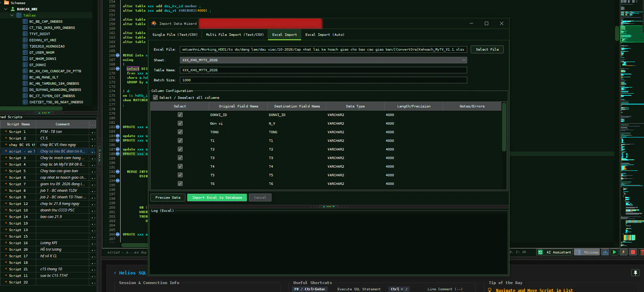Stop execution with the red square icon
Screen dimensions: 644x292
pyautogui.click(x=633, y=252)
